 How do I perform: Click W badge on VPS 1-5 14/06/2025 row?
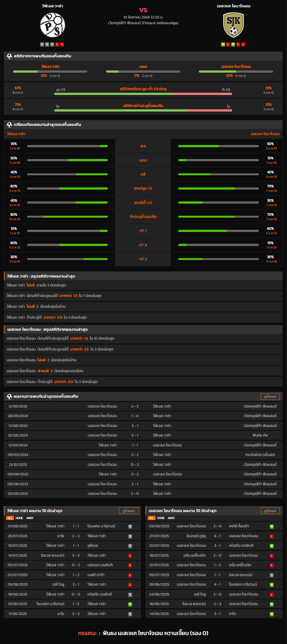tap(130, 604)
